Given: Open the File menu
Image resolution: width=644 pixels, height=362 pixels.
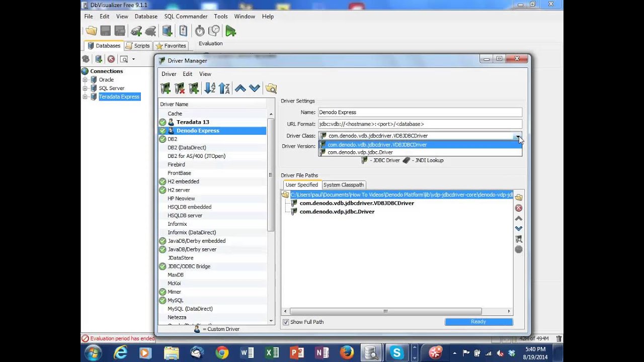Looking at the screenshot, I should 89,16.
